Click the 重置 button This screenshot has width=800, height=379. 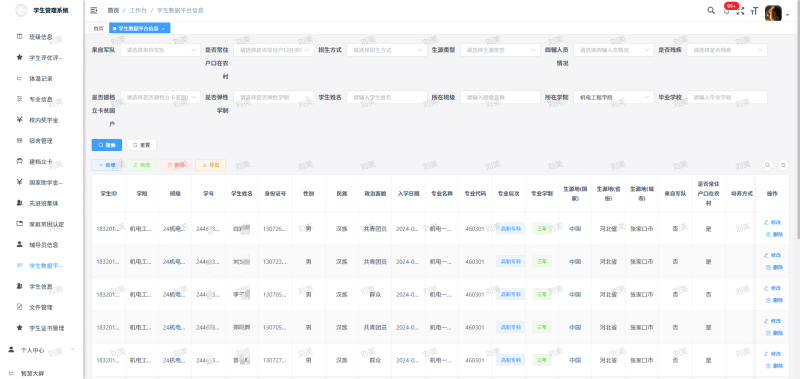click(141, 145)
